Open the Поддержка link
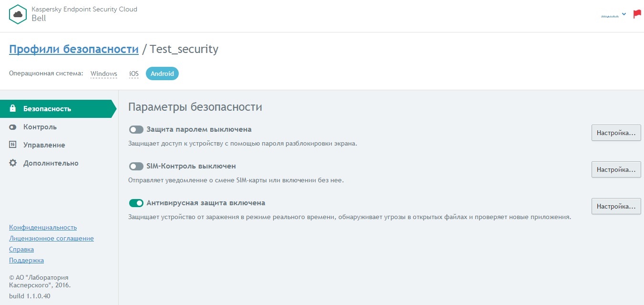Viewport: 644px width, 305px height. [26, 260]
